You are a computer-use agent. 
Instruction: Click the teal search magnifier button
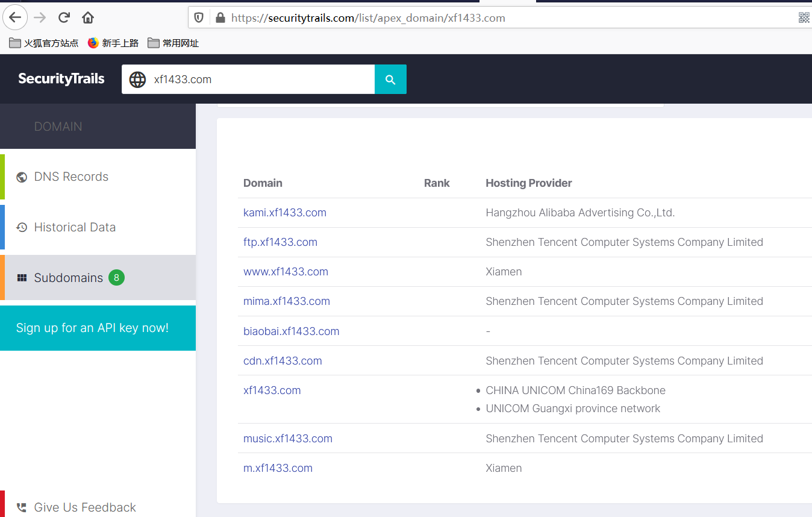point(390,80)
